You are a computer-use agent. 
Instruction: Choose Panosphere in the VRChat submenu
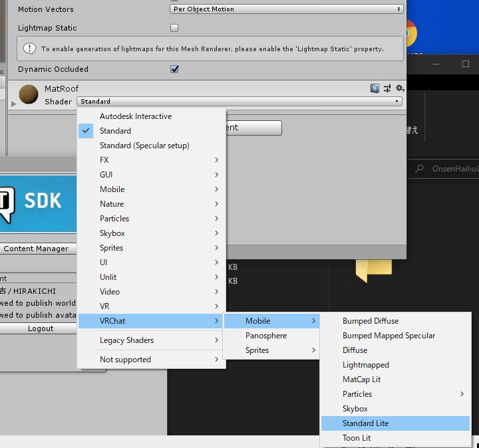tap(271, 336)
